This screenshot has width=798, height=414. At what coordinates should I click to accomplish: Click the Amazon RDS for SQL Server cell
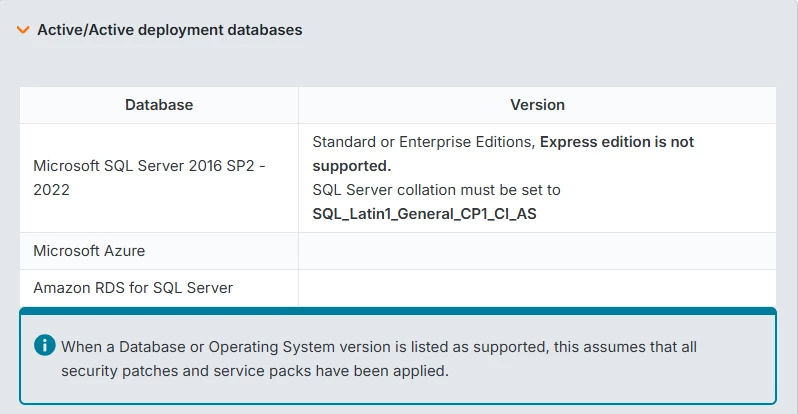[159, 288]
